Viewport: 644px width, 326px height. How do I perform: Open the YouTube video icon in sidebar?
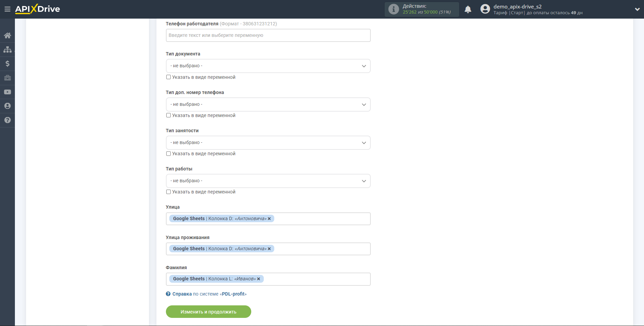point(7,92)
